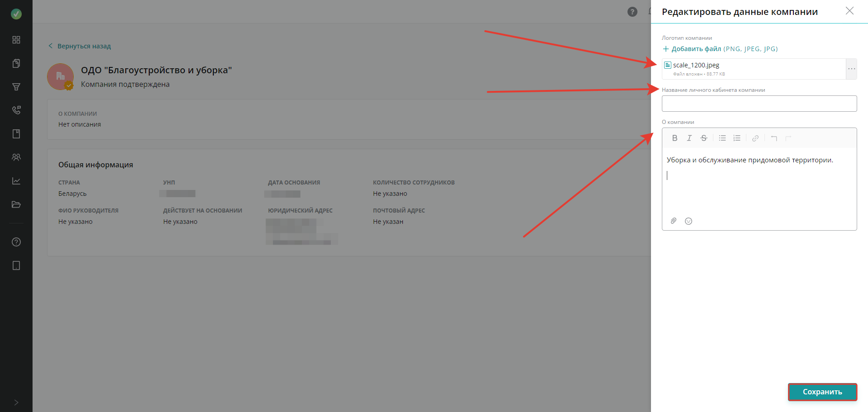Open the options menu for scale_1200.jpeg
Viewport: 868px width, 412px height.
point(851,69)
